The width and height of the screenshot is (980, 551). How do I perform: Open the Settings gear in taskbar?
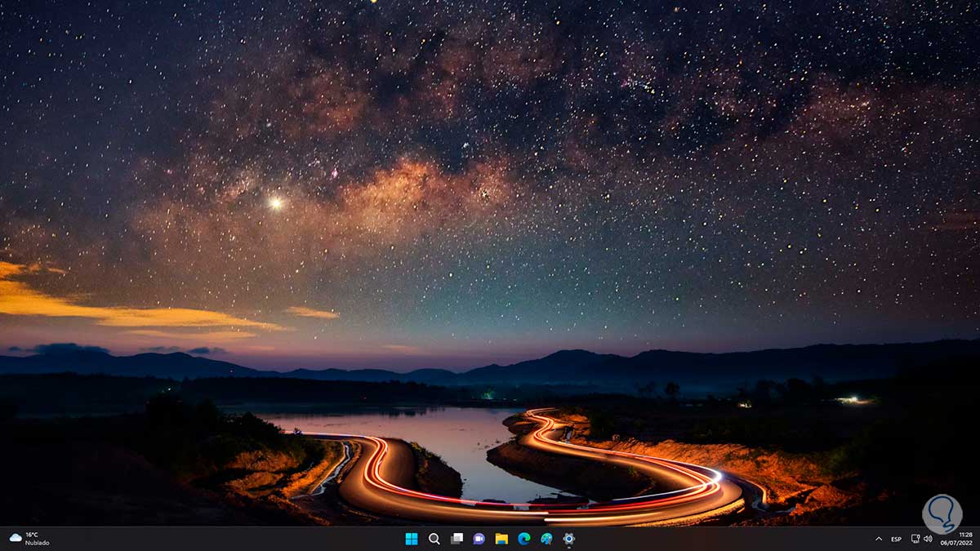click(569, 539)
